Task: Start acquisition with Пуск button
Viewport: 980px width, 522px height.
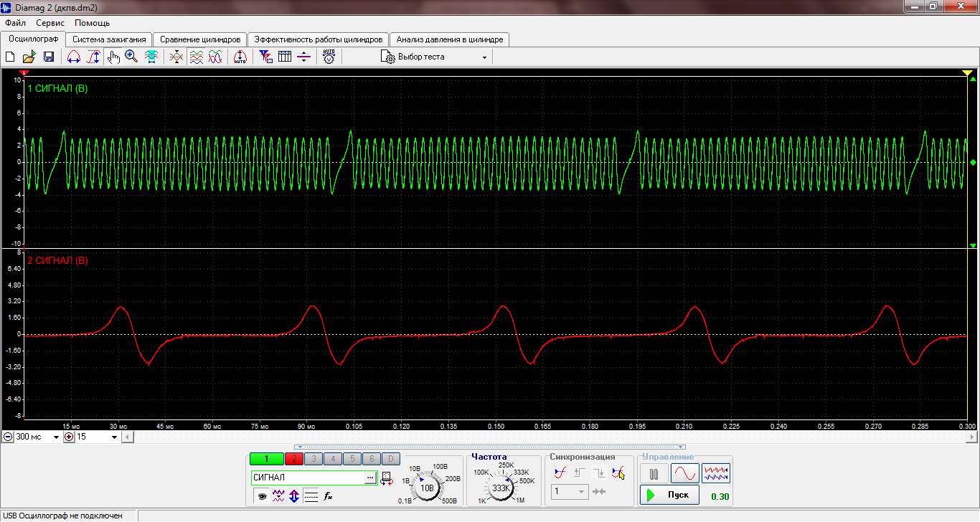Action: pyautogui.click(x=669, y=495)
